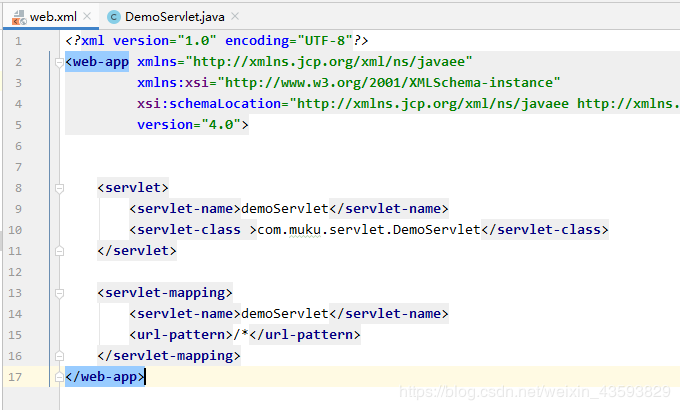The width and height of the screenshot is (680, 410).
Task: Collapse the web-app fold marker on line 2
Action: click(59, 63)
